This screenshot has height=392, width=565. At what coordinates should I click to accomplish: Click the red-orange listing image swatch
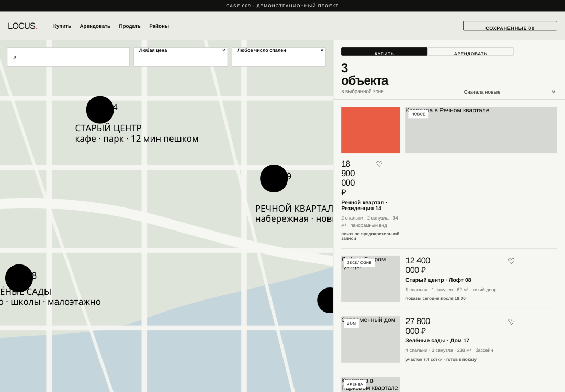tap(370, 130)
